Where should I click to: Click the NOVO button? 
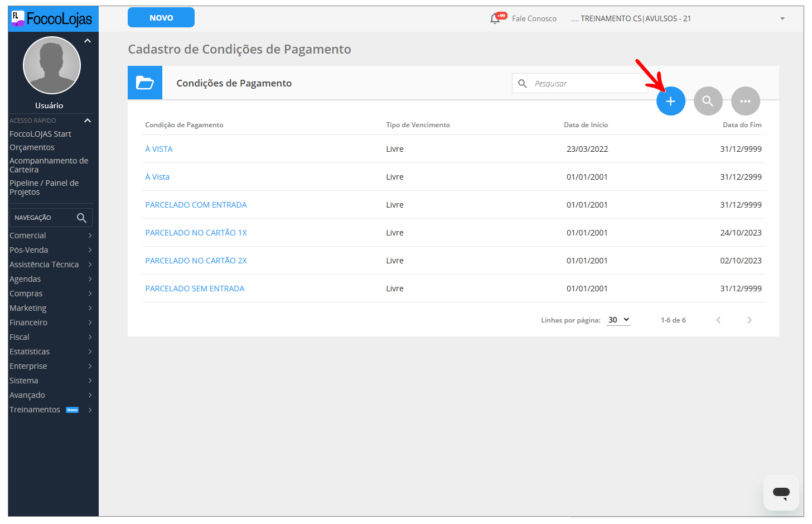click(x=161, y=18)
